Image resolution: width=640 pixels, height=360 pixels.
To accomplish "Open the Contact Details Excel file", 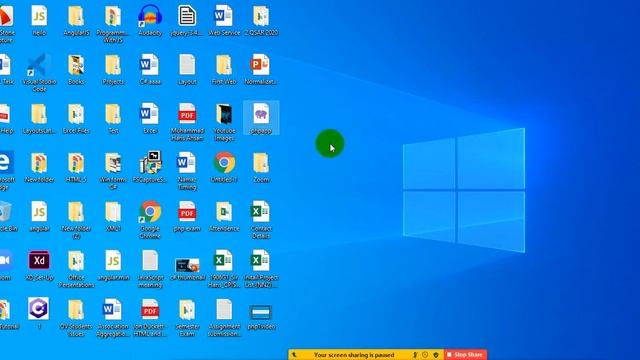I will [261, 220].
